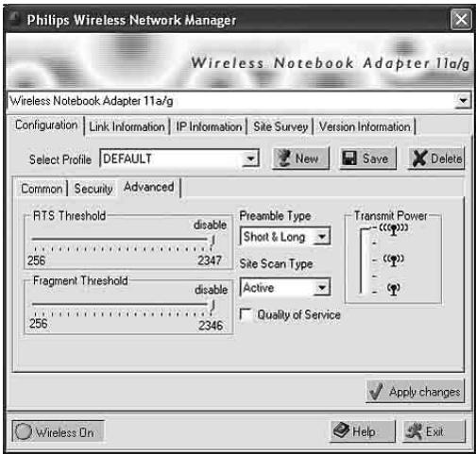The image size is (476, 454).
Task: Click the Delete X icon
Action: [419, 158]
